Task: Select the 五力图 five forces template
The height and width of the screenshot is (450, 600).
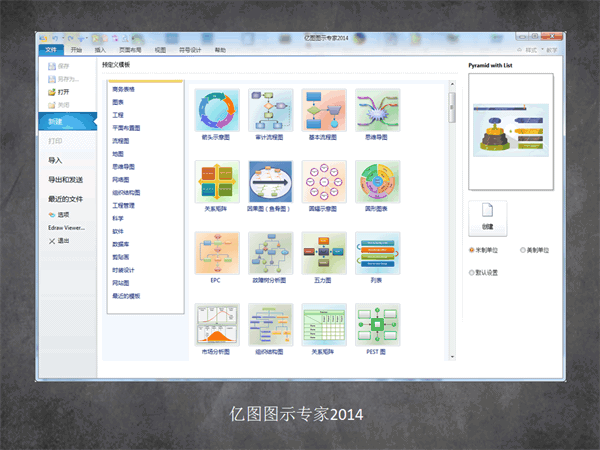Action: pyautogui.click(x=324, y=253)
